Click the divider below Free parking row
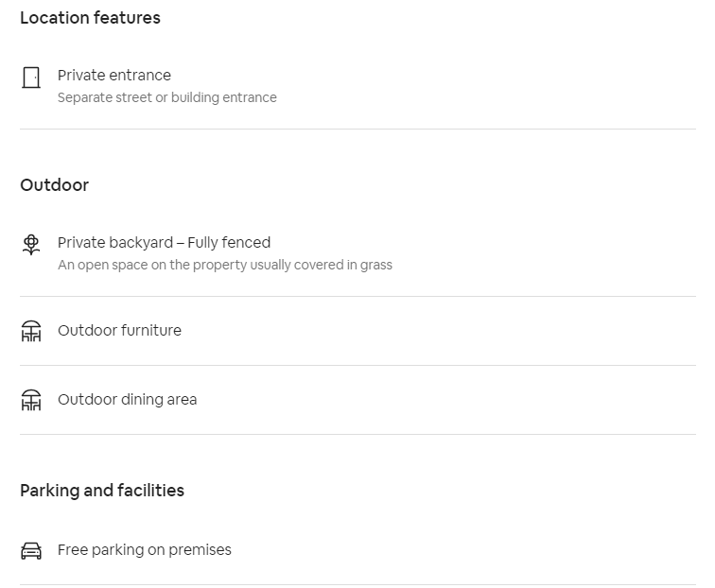 [x=357, y=584]
